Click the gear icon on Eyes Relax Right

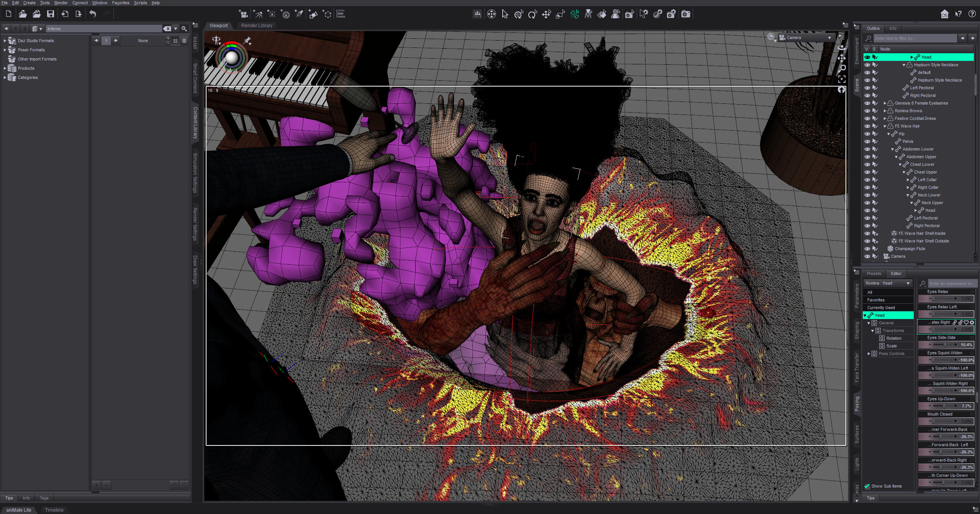click(x=972, y=322)
